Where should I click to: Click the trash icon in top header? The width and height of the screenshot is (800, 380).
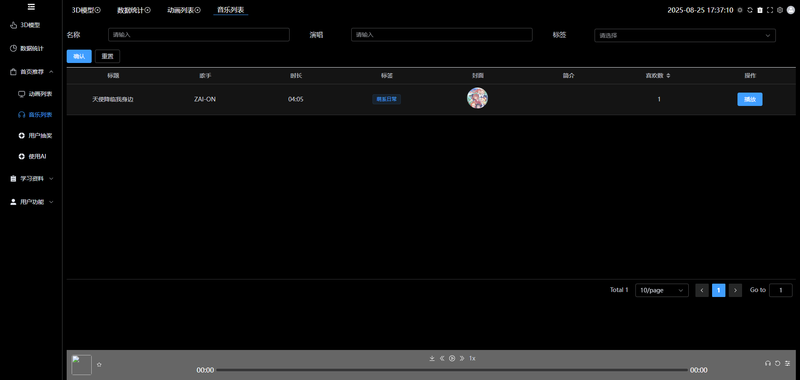point(760,10)
